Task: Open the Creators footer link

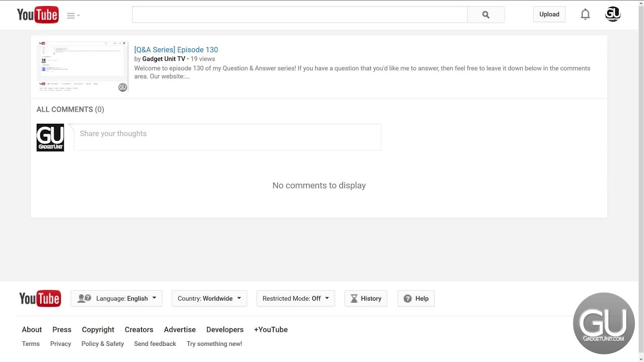Action: pyautogui.click(x=139, y=330)
